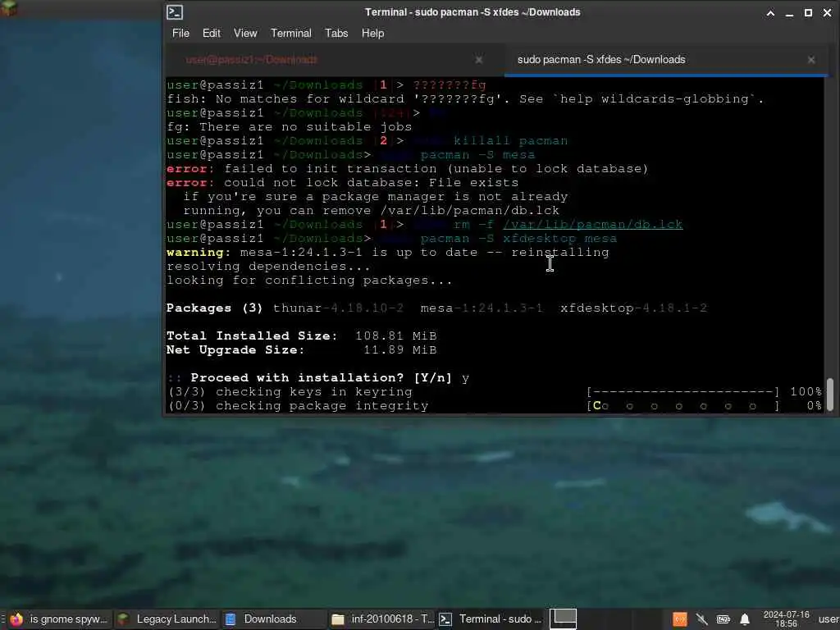Click the 'Net Upgrade Size:' line
This screenshot has width=840, height=630.
click(x=302, y=349)
